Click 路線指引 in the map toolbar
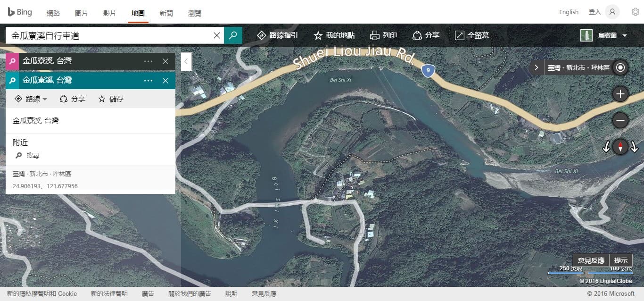Image resolution: width=644 pixels, height=301 pixels. pyautogui.click(x=278, y=35)
